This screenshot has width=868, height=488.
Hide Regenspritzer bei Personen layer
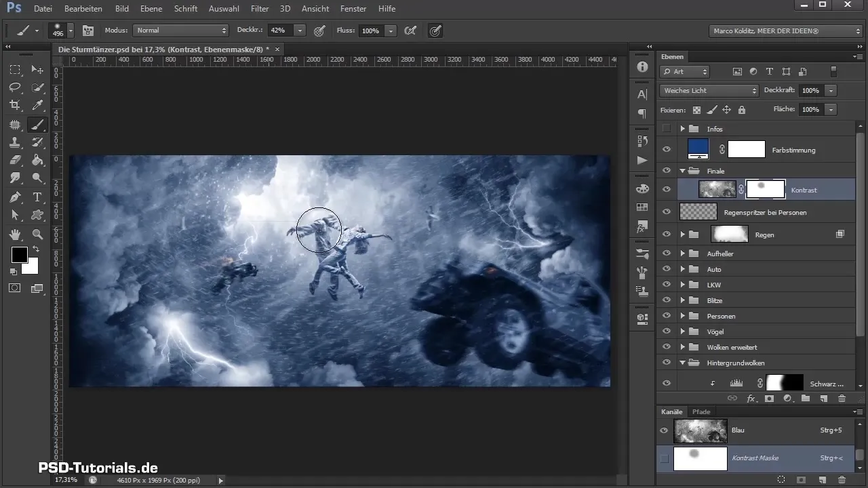pyautogui.click(x=666, y=212)
